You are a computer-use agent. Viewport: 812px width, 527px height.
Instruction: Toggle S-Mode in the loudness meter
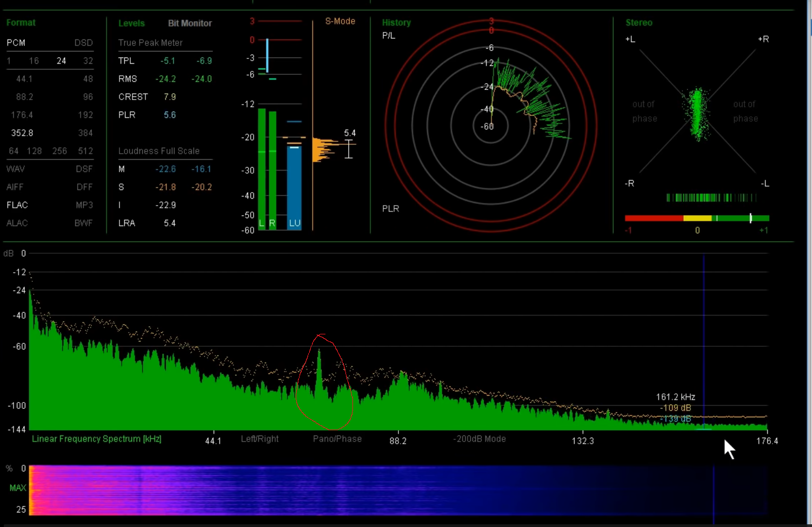(x=340, y=21)
